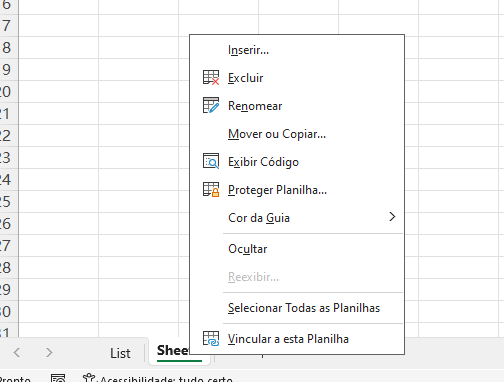Click the Vincular a esta Planilha link icon
Viewport: 504px width, 382px height.
211,339
